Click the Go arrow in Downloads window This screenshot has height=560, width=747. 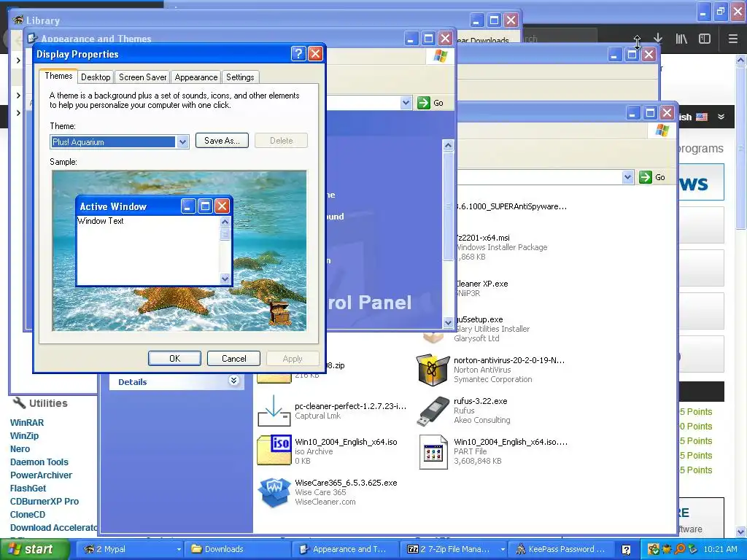[646, 177]
